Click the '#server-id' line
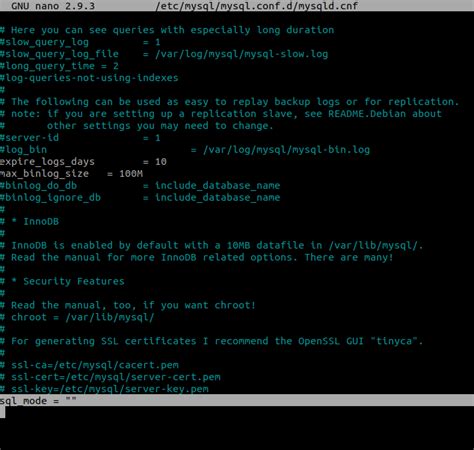This screenshot has height=450, width=474. [x=80, y=138]
